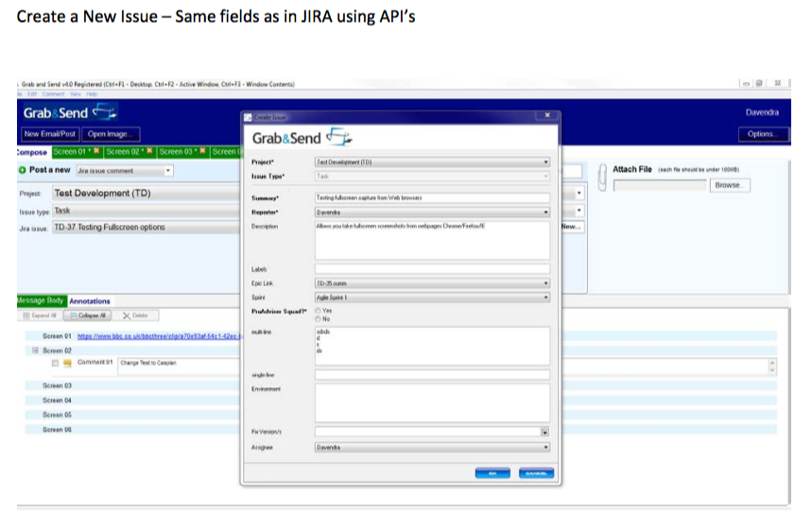
Task: Click the Browse button for attachments
Action: pos(730,185)
